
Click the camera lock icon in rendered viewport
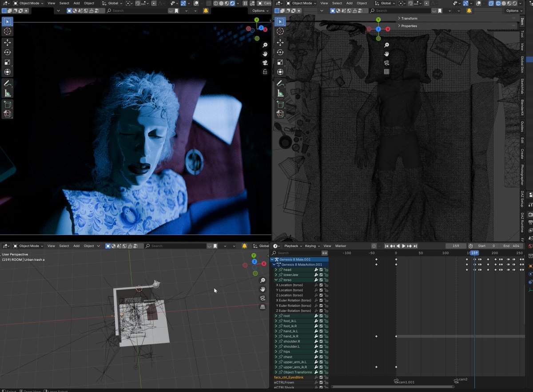click(265, 71)
